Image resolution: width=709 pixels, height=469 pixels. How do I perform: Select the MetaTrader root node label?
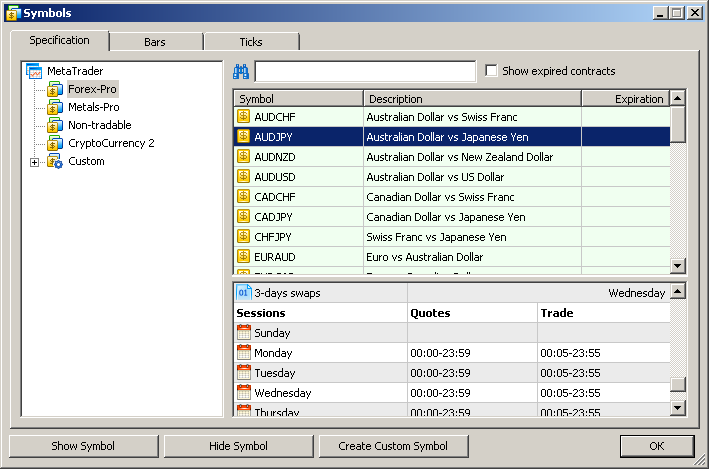click(75, 71)
